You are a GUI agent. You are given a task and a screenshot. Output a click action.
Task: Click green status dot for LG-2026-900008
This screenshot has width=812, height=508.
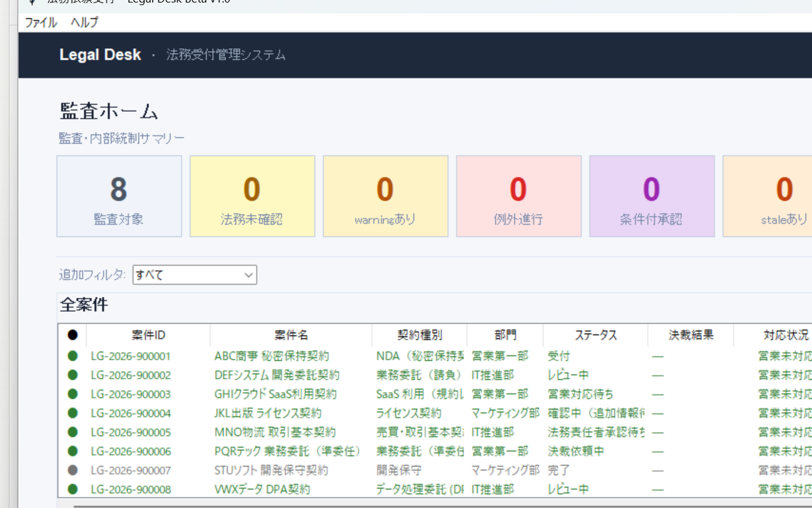(x=73, y=489)
